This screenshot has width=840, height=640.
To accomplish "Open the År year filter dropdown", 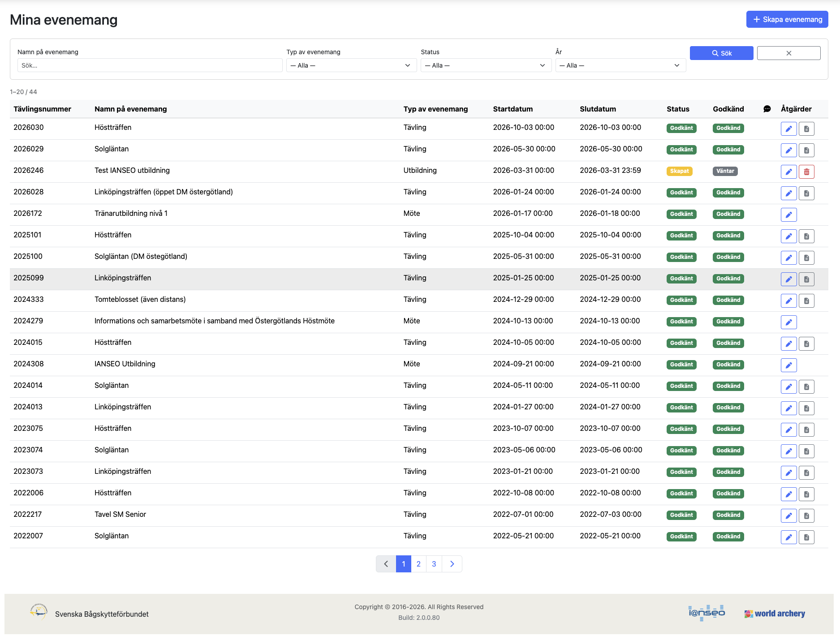I will point(620,65).
